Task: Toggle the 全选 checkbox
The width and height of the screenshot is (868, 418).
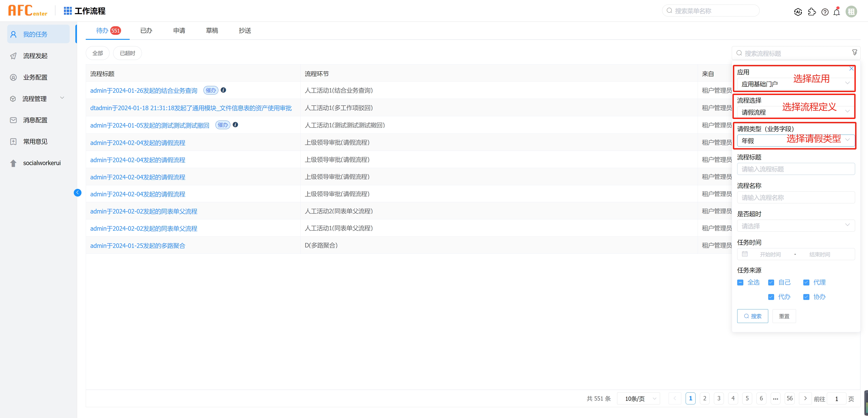Action: (x=740, y=282)
